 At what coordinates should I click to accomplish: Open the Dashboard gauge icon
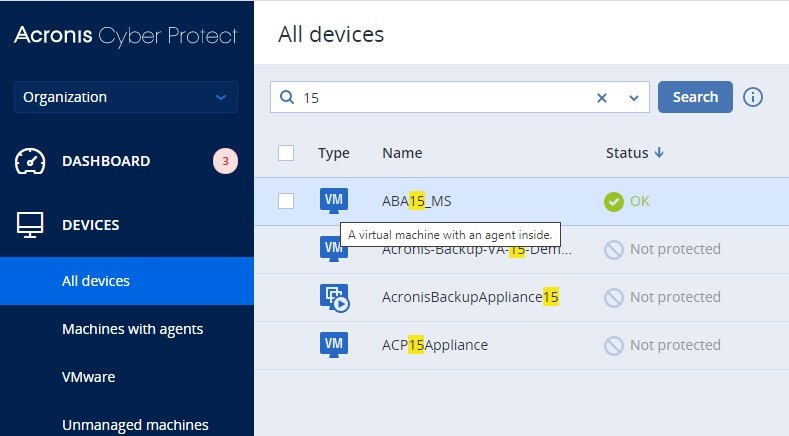[x=30, y=161]
